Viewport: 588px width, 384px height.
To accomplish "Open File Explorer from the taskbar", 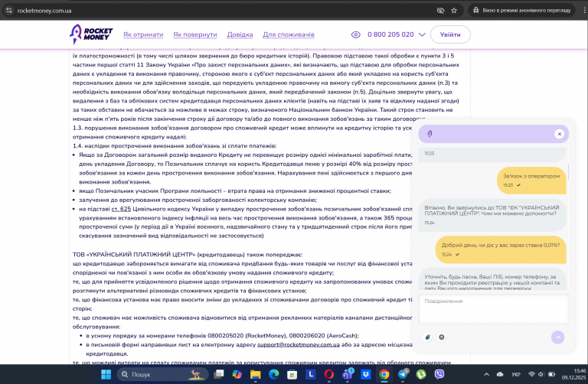I will (256, 374).
